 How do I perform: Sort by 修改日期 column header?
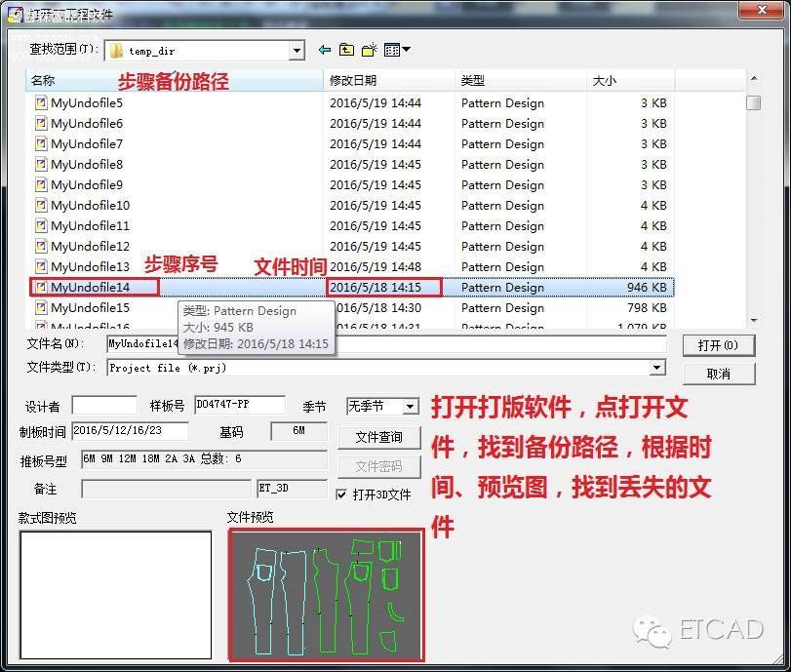pos(389,81)
